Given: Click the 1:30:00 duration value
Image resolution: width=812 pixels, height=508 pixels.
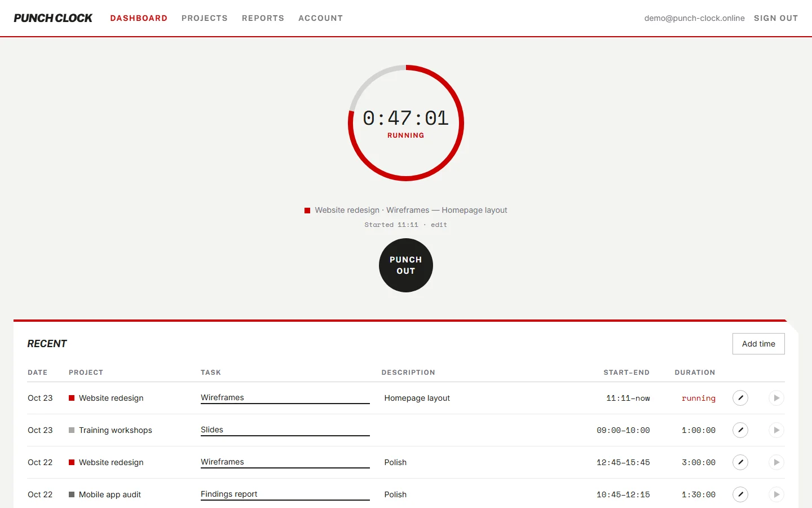Looking at the screenshot, I should [x=699, y=494].
